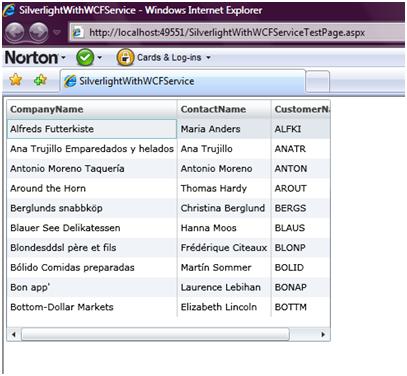Click the AROUT customer ID cell
The image size is (407, 376).
click(x=301, y=188)
